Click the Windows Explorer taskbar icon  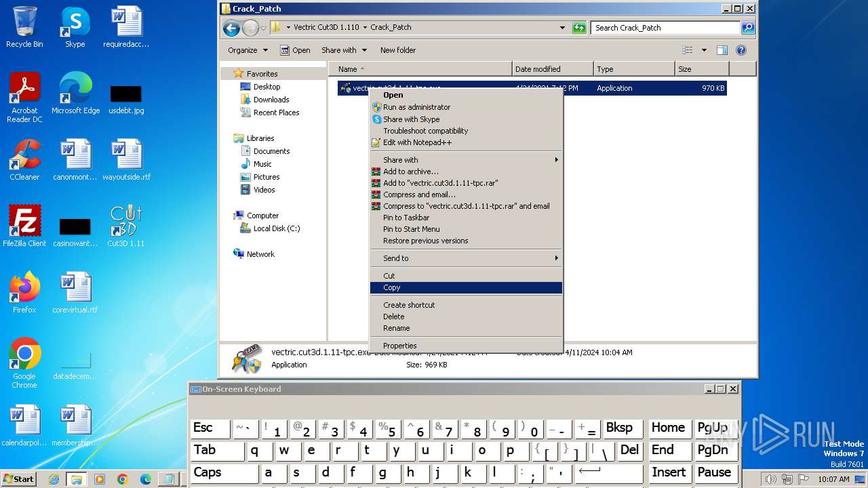(x=76, y=479)
